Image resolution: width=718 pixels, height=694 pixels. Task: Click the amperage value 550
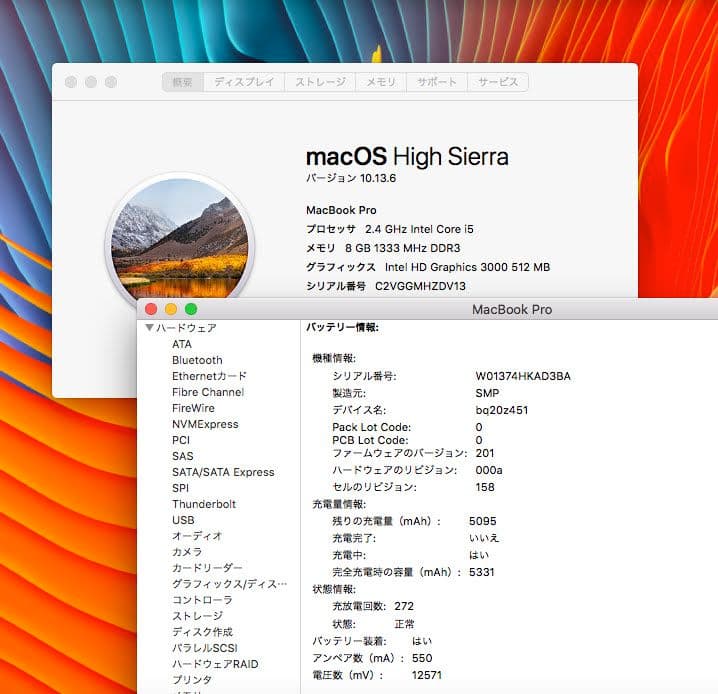pos(422,658)
